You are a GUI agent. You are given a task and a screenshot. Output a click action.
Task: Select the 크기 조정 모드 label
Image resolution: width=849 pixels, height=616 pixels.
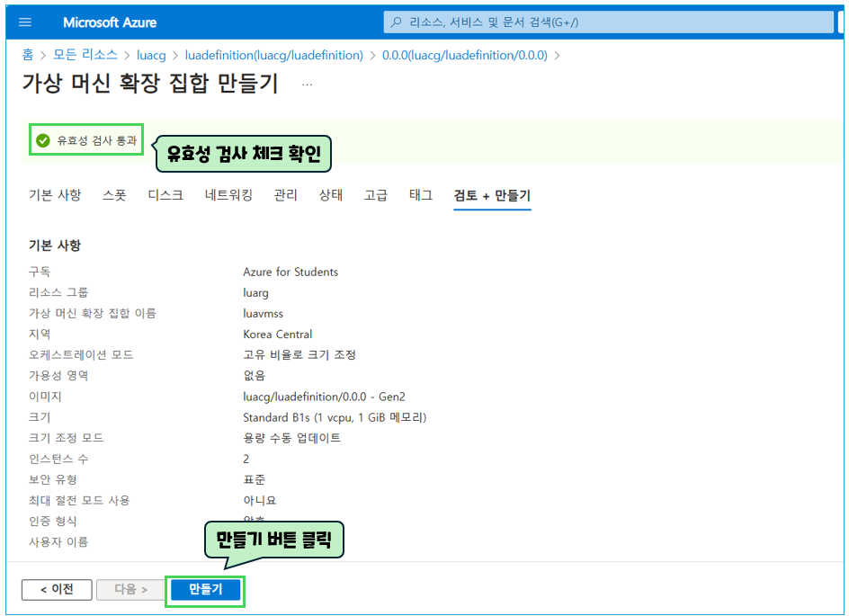point(66,438)
